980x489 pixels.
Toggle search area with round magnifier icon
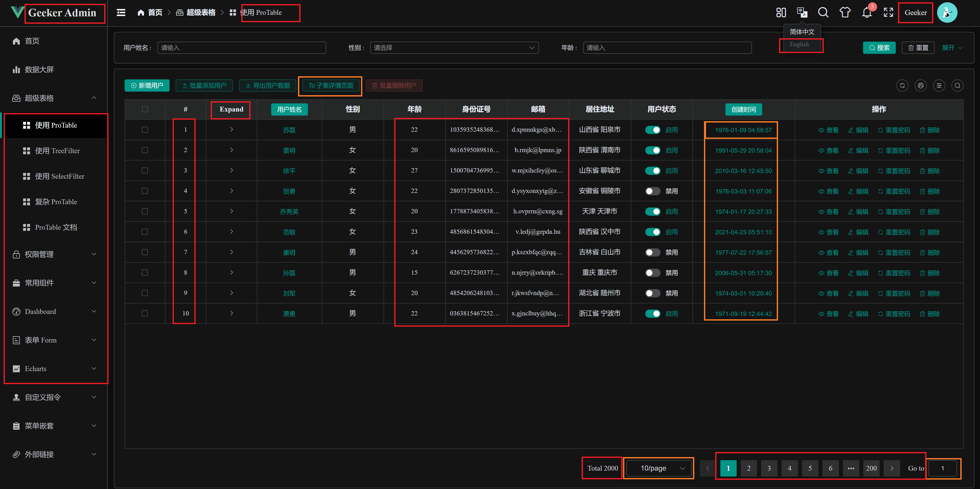[958, 85]
